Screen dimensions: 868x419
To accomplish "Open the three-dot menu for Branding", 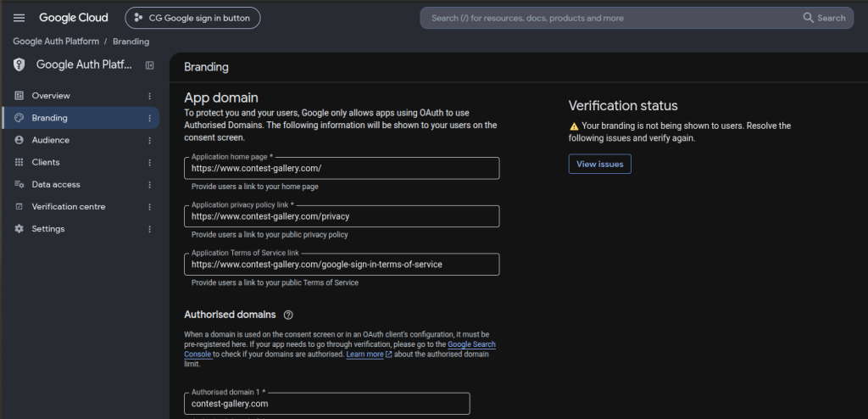I will (x=149, y=118).
